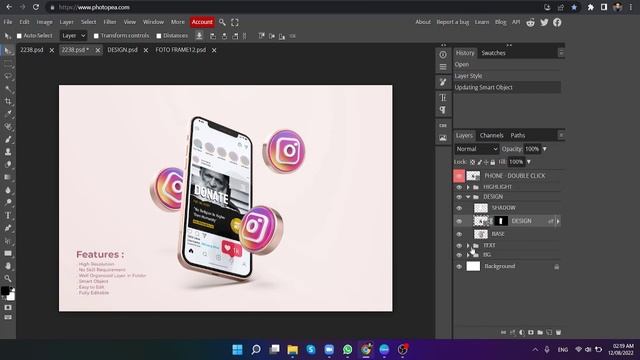
Task: Click the black foreground color swatch
Action: 5,291
